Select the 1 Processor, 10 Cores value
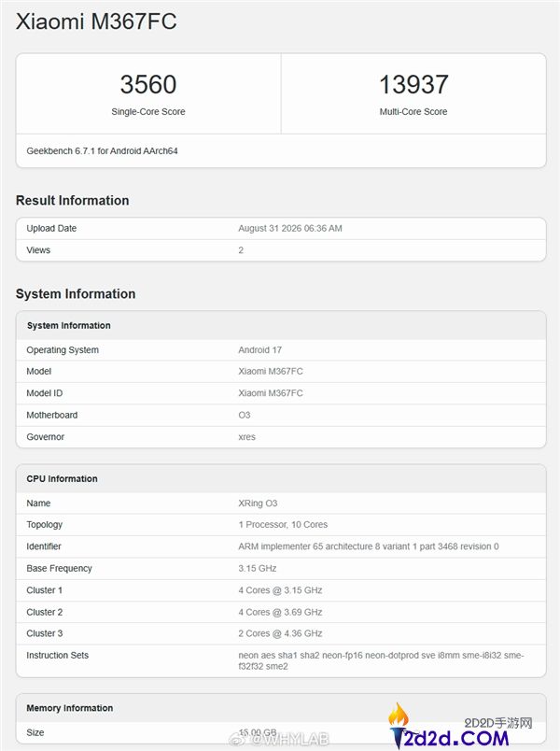Screen dimensions: 560x751 click(283, 525)
